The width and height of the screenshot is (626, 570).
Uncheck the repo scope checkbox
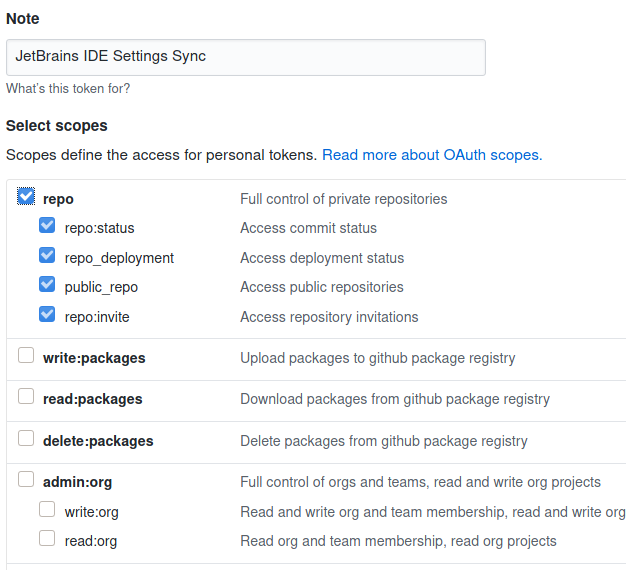point(26,197)
